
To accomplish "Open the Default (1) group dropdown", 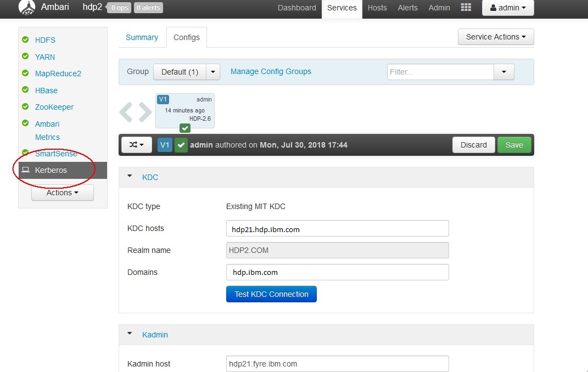I will click(x=213, y=72).
